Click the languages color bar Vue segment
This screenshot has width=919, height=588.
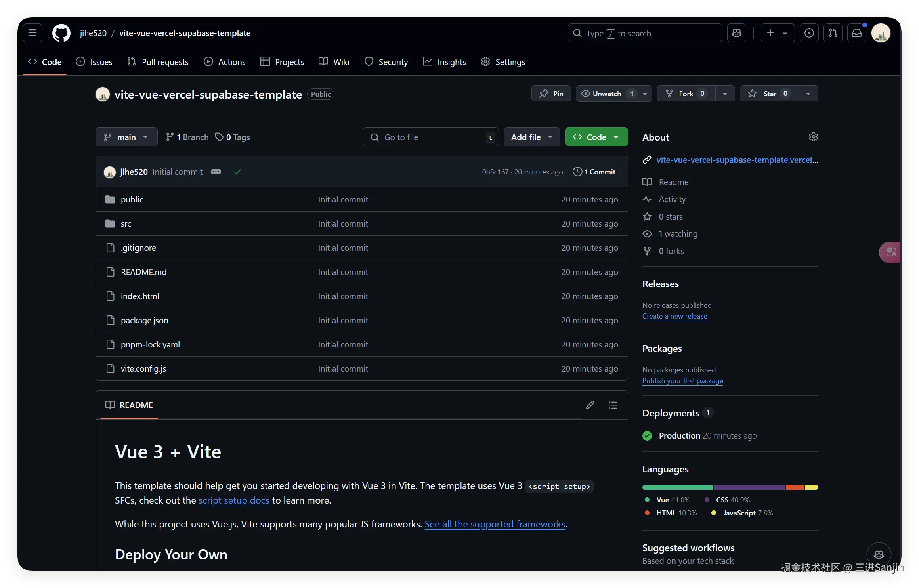(677, 487)
